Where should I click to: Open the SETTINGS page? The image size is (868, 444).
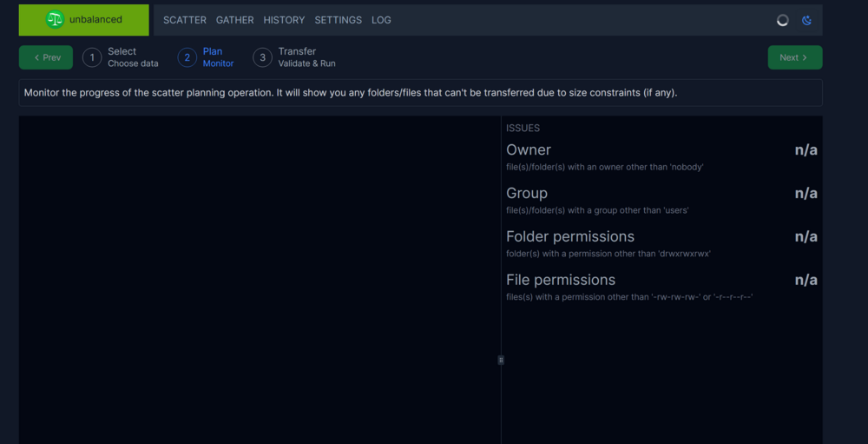(339, 20)
